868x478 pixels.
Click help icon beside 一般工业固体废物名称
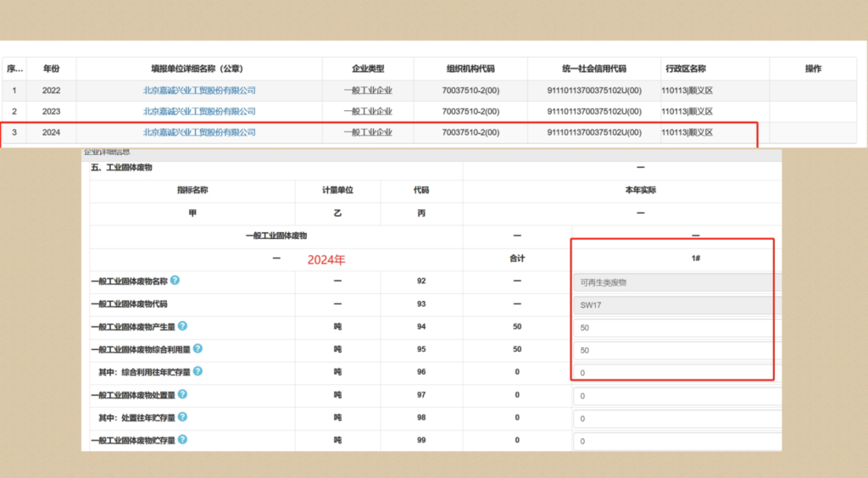175,281
